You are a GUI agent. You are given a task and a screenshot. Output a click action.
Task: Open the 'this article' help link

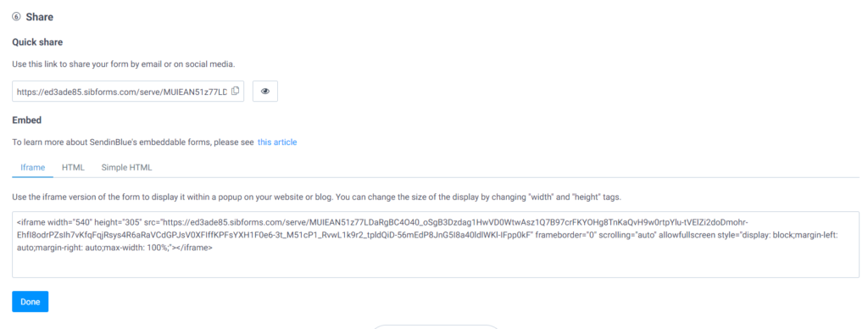click(277, 142)
